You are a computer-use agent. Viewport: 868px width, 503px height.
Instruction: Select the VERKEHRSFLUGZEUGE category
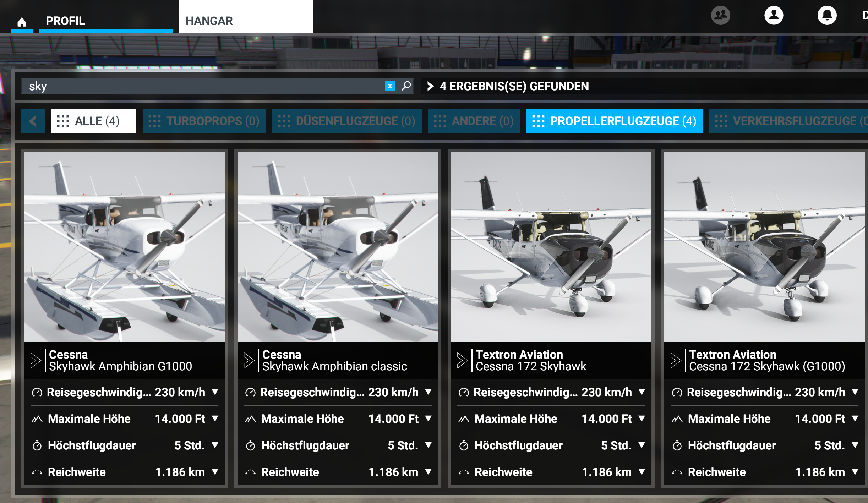788,121
